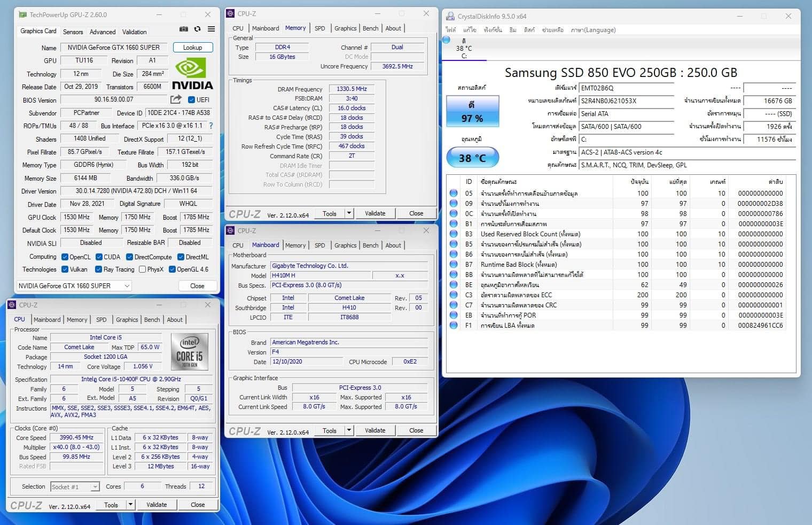The width and height of the screenshot is (812, 525).
Task: Expand Tools arrow in CPU-Z Memory window
Action: (x=349, y=213)
